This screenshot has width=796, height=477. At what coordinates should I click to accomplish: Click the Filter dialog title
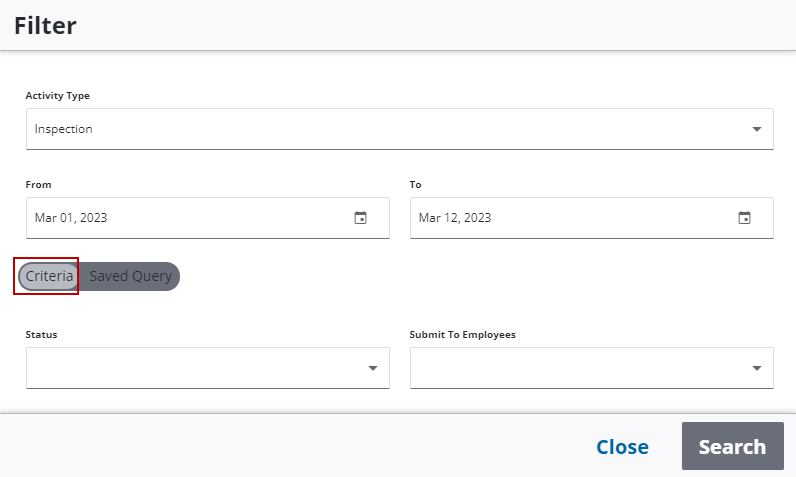(x=45, y=26)
